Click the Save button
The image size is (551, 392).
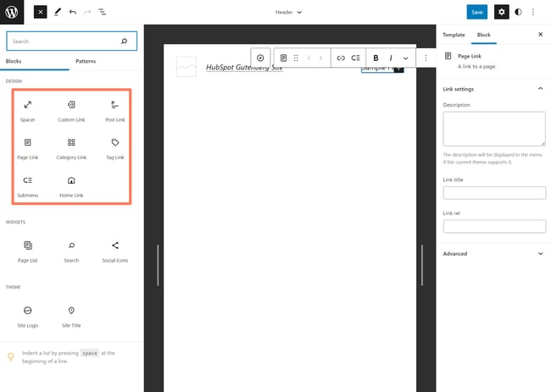[x=477, y=13]
